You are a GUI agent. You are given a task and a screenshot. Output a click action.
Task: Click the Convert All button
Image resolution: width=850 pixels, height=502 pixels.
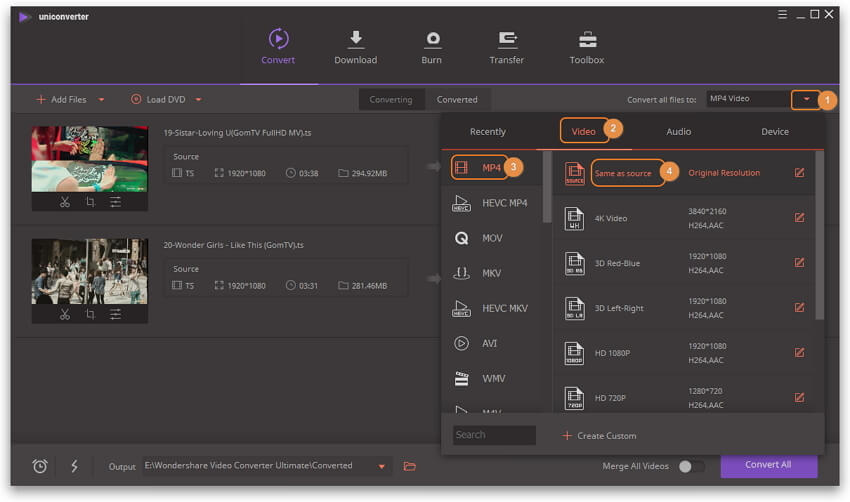(768, 465)
